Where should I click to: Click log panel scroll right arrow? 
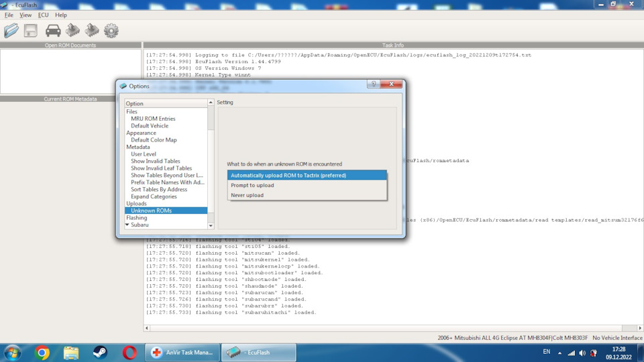(x=640, y=328)
